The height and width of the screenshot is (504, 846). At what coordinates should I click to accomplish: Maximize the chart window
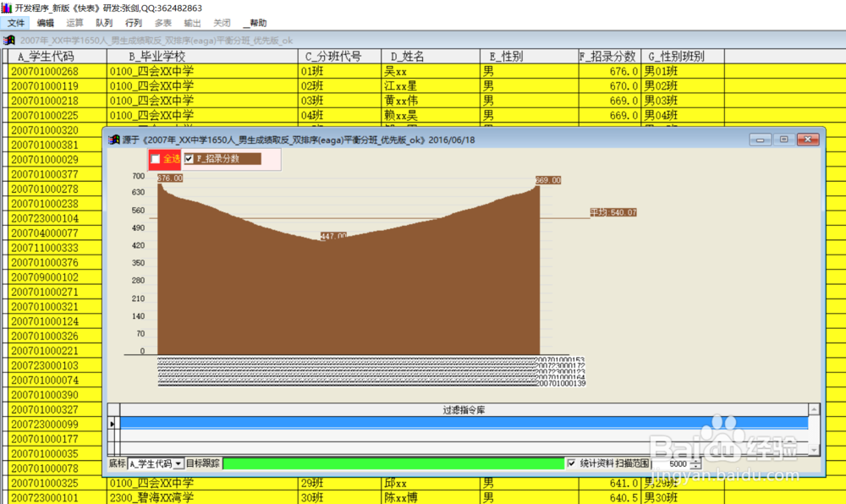coord(783,140)
